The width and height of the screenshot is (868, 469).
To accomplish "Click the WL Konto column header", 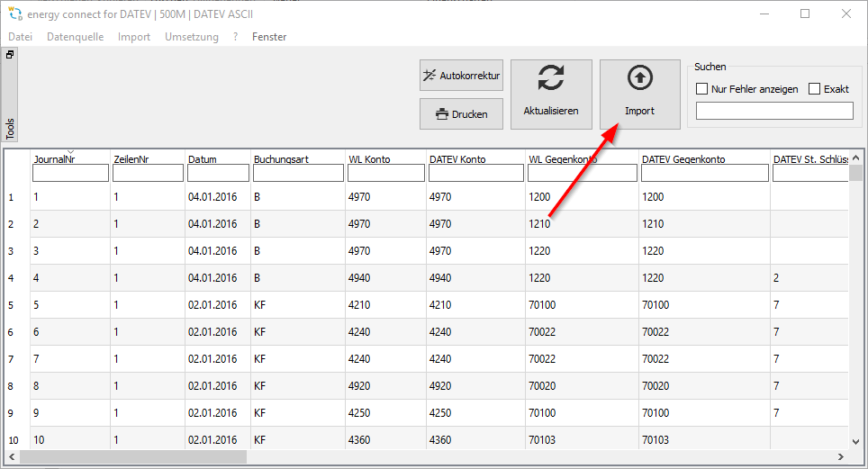I will click(369, 159).
